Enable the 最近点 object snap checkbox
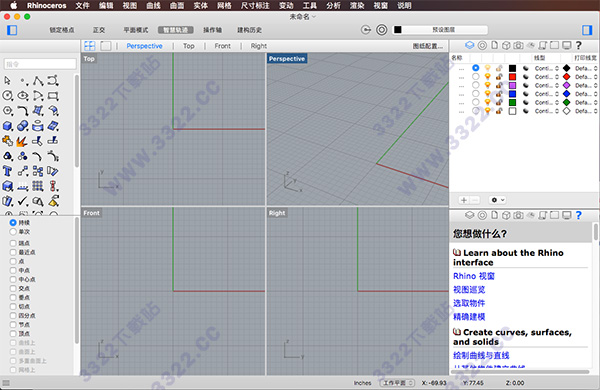The height and width of the screenshot is (390, 600). coord(13,252)
